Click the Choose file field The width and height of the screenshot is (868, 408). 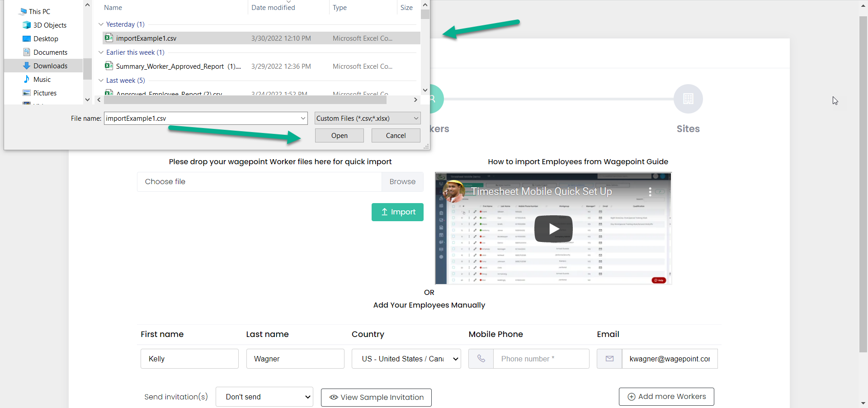[x=259, y=181]
